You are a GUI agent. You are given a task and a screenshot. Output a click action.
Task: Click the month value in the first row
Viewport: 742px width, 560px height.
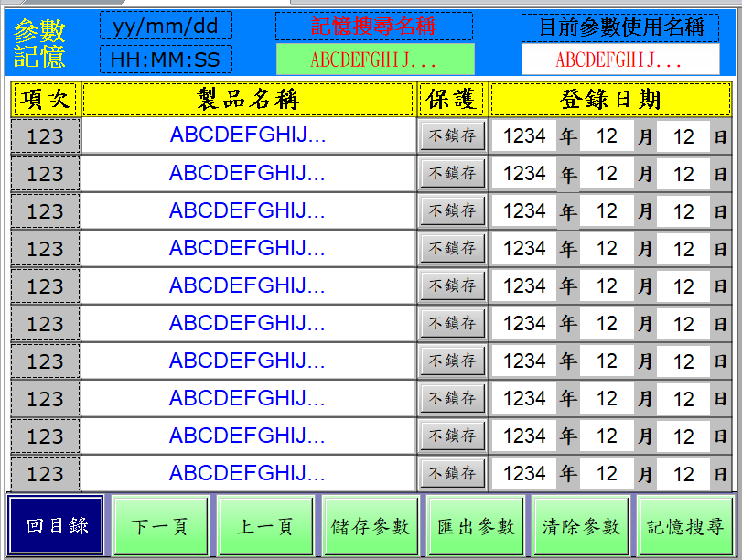[x=607, y=136]
